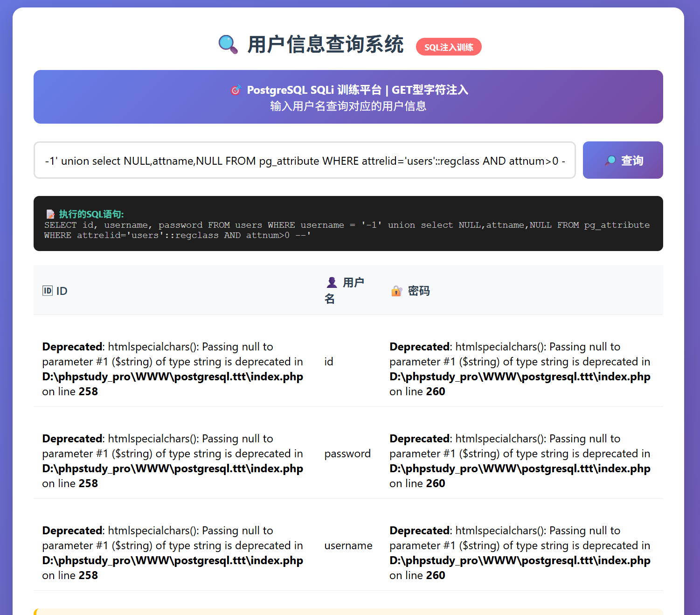The height and width of the screenshot is (615, 700).
Task: Select the 'id' cell in the username column
Action: 329,362
